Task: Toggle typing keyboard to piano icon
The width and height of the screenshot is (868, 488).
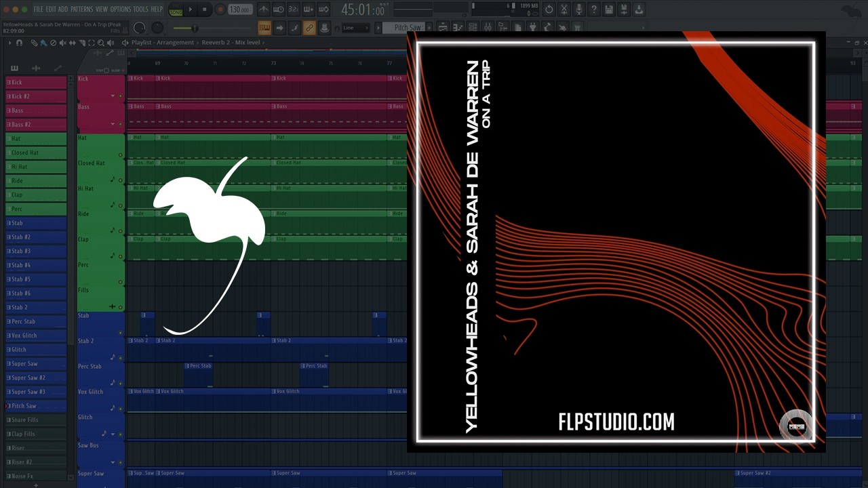Action: click(264, 28)
